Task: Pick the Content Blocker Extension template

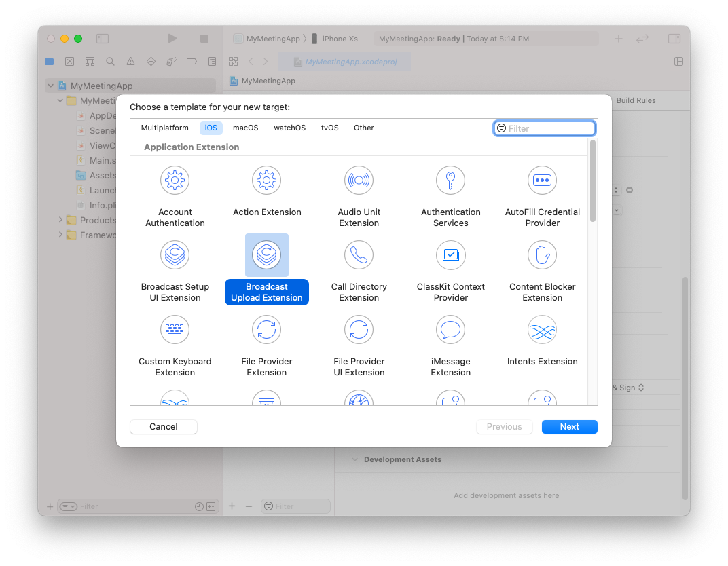Action: [x=543, y=271]
